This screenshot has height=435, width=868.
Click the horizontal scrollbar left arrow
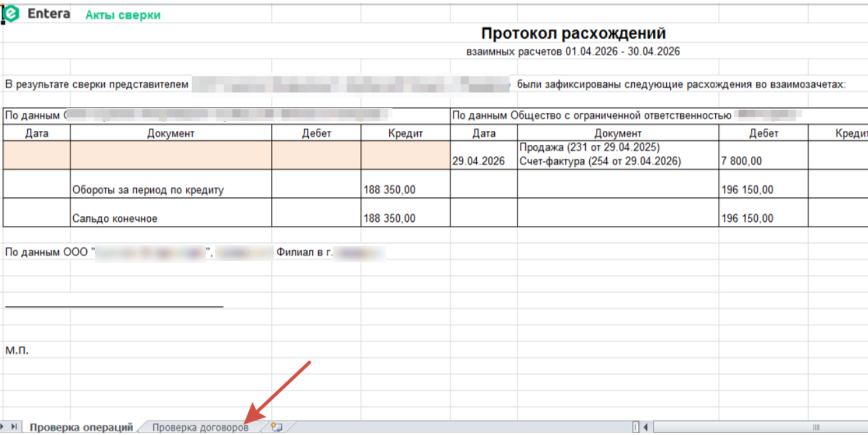[645, 427]
